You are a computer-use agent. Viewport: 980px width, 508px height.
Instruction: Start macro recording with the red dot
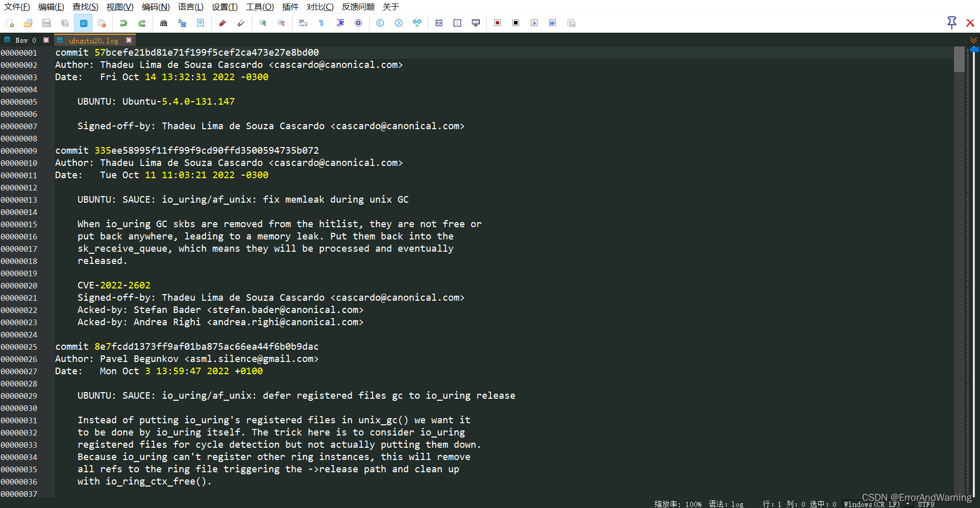497,23
